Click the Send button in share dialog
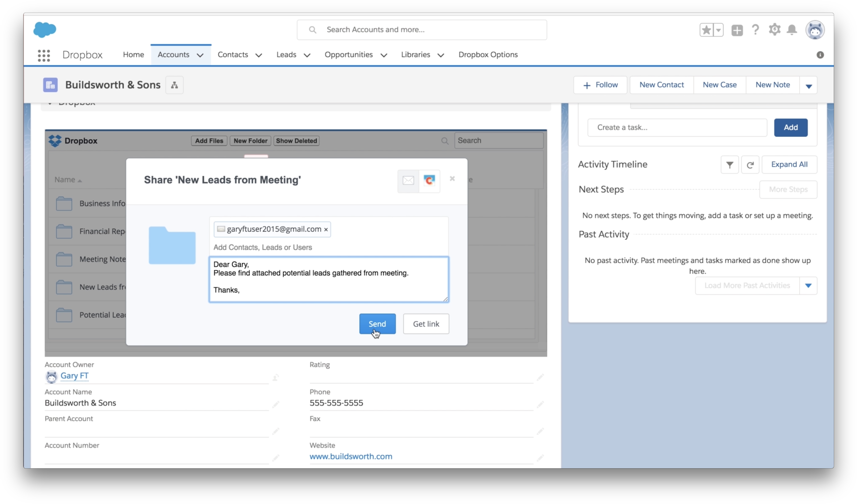 377,324
